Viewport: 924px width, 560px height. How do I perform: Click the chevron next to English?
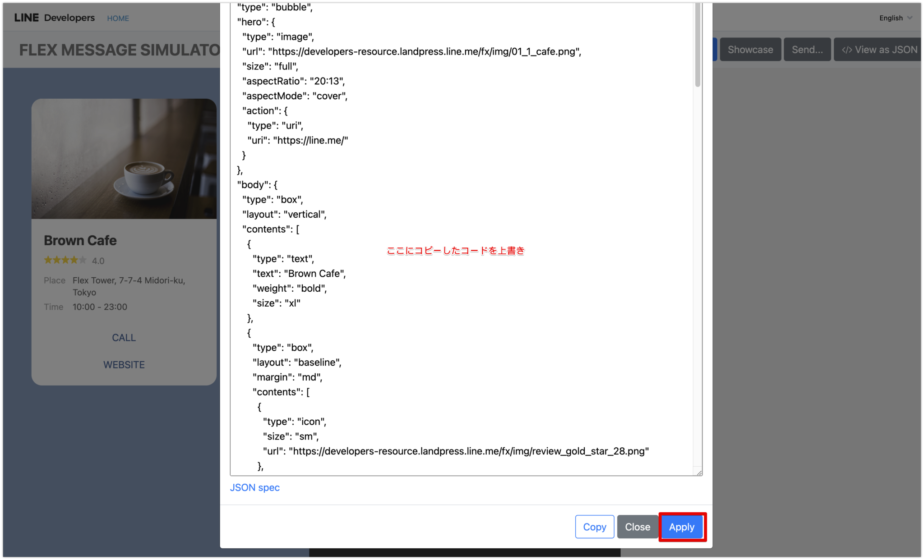909,18
